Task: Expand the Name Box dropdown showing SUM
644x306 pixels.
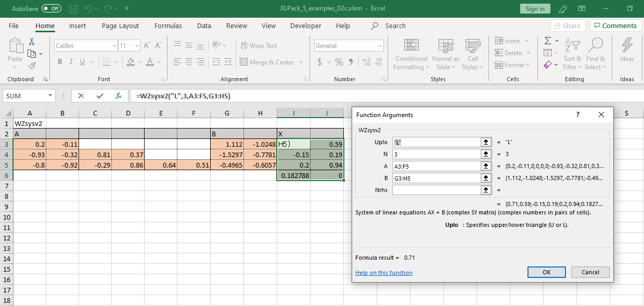Action: [x=50, y=96]
